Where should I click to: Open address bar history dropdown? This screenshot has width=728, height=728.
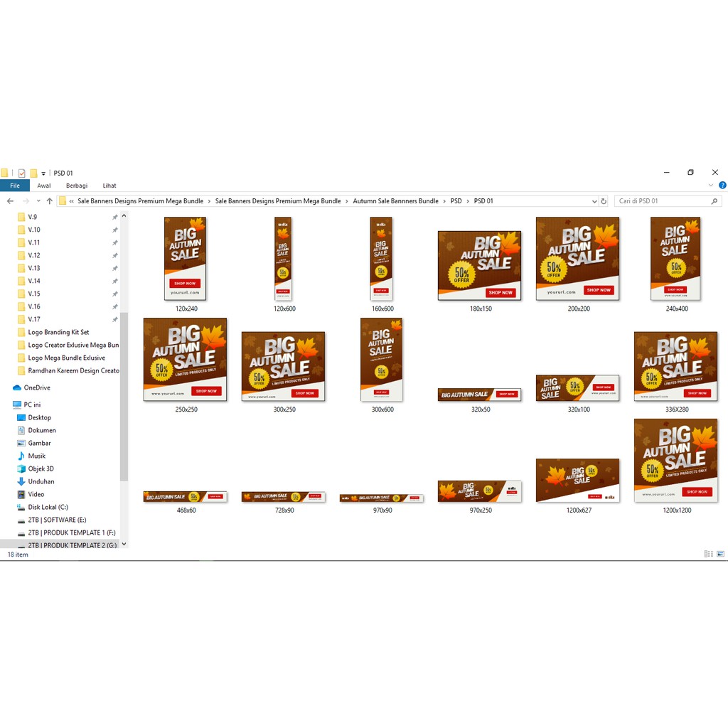click(594, 201)
